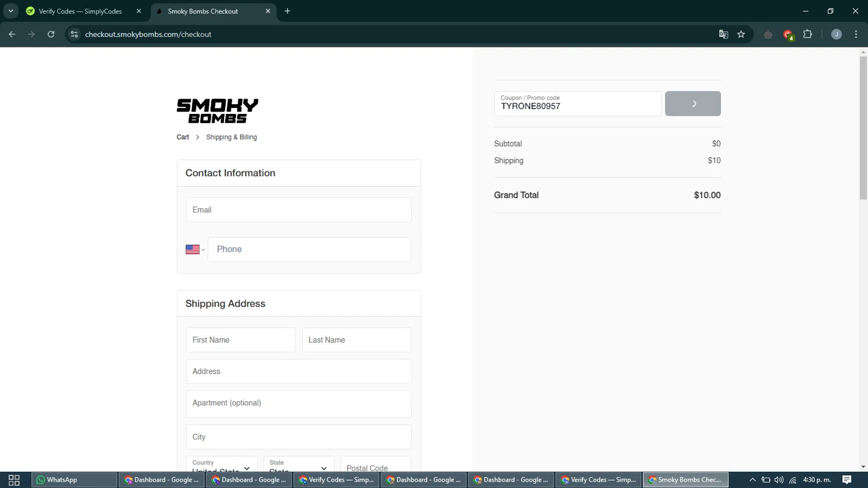868x488 pixels.
Task: Click the address bar URL
Action: tap(148, 34)
